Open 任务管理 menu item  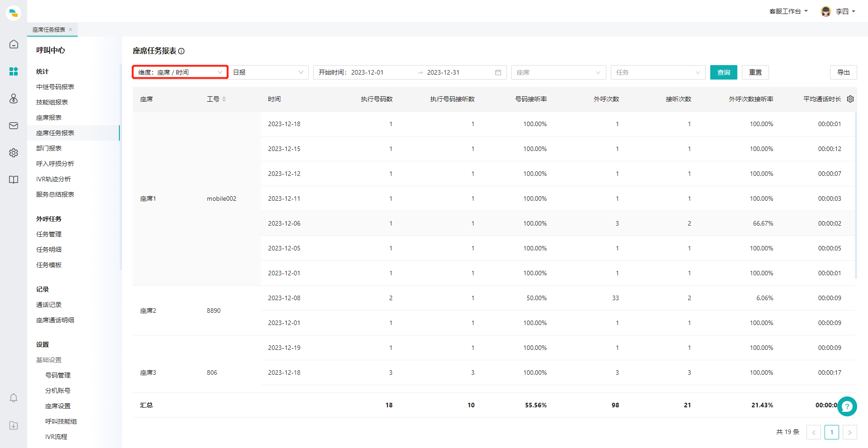[x=49, y=234]
